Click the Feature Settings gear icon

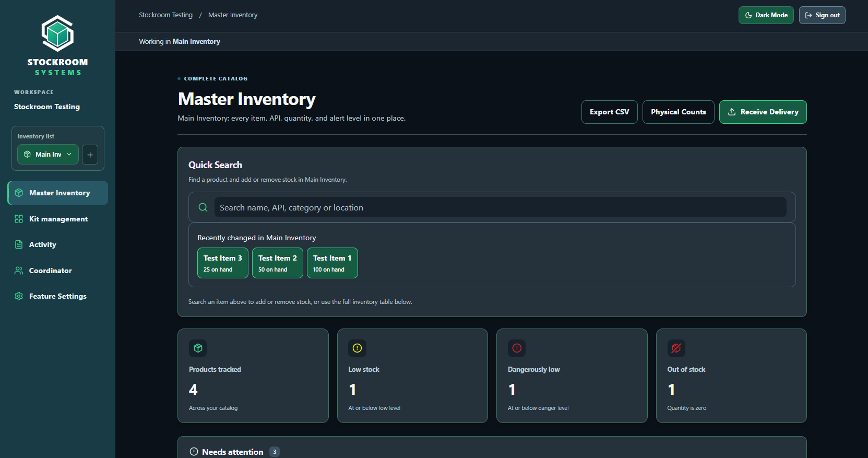coord(19,296)
